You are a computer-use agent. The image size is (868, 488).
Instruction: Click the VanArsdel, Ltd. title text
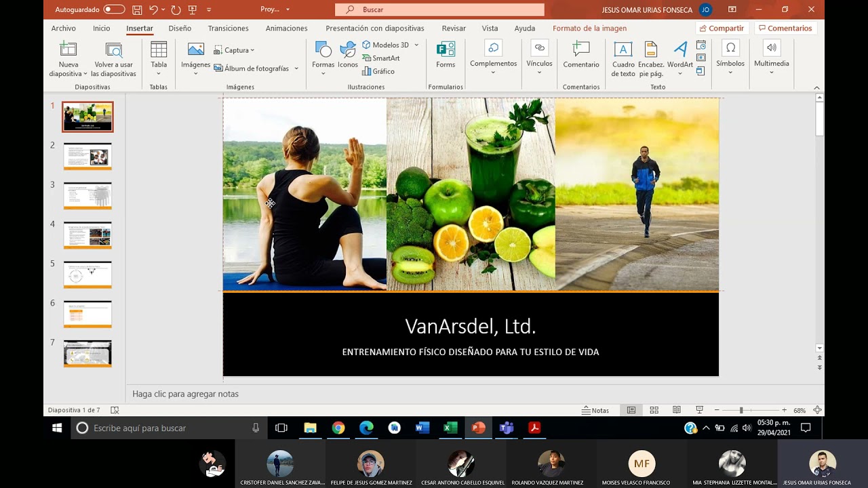point(471,327)
